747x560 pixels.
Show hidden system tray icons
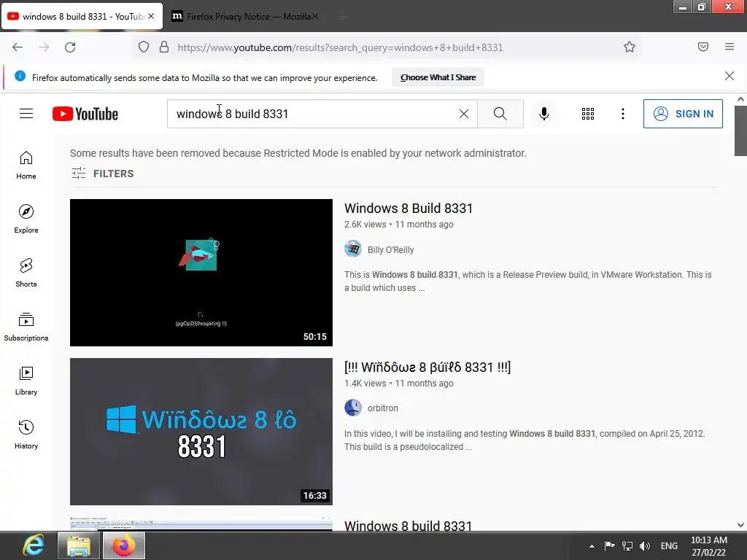(592, 546)
